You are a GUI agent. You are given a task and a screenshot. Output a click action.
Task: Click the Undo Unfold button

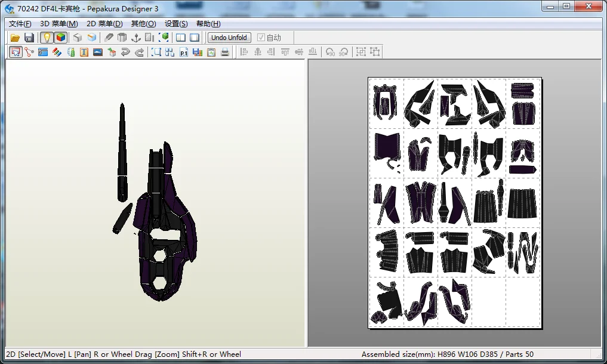click(x=229, y=38)
